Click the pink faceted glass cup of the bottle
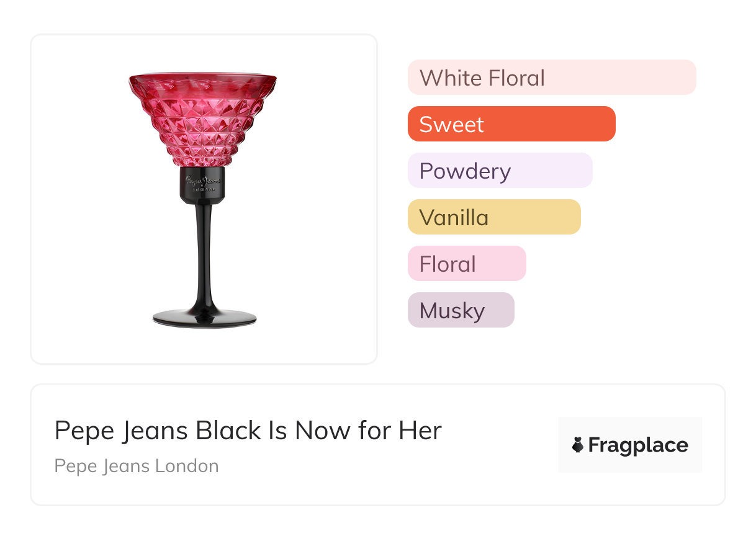Viewport: 756px width, 536px height. pyautogui.click(x=202, y=124)
